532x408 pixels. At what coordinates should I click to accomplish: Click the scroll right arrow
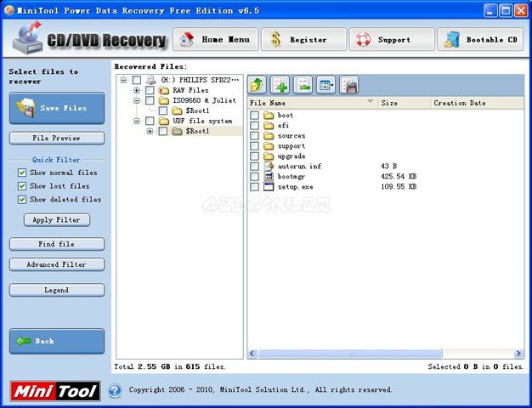(x=518, y=354)
